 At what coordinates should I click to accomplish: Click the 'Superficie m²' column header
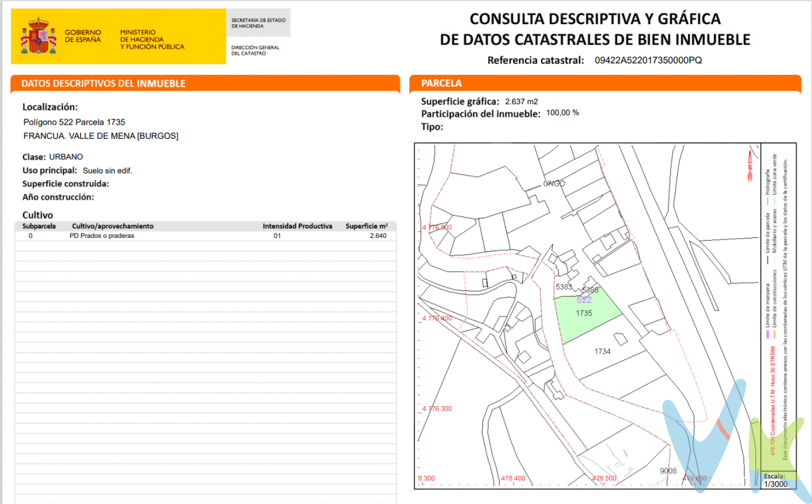(x=367, y=226)
